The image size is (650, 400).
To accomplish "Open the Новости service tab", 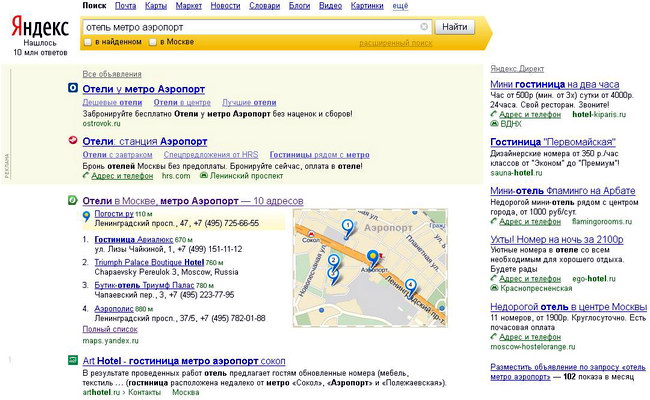I will (x=225, y=6).
